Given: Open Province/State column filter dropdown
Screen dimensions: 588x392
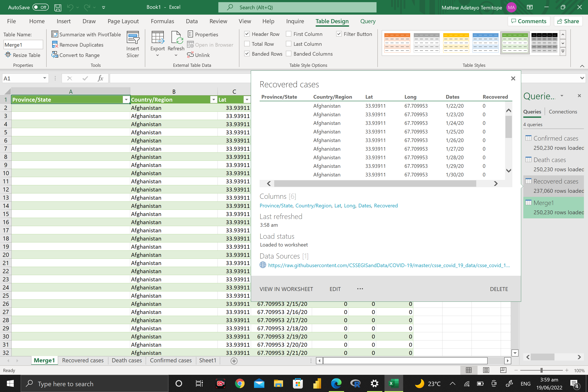Looking at the screenshot, I should pyautogui.click(x=126, y=100).
